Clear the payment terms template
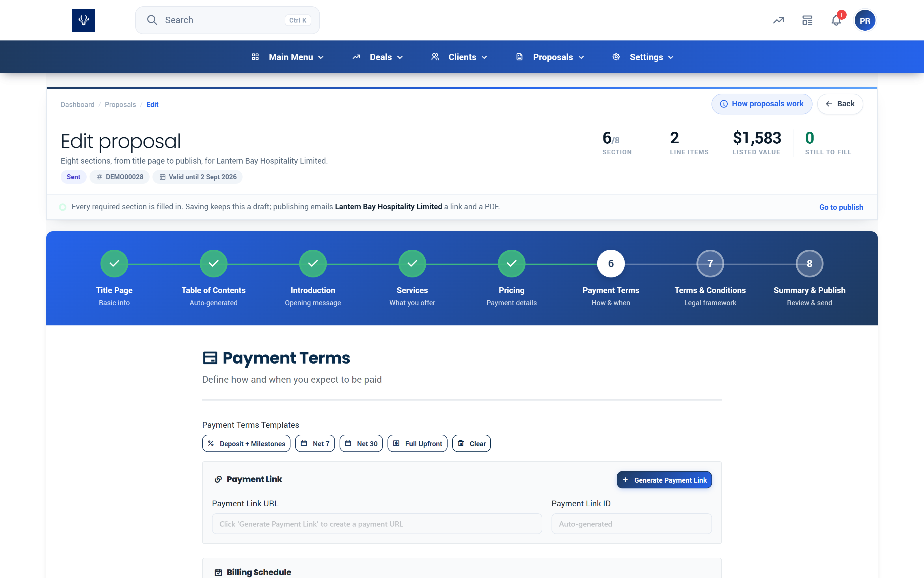924x578 pixels. pos(472,443)
